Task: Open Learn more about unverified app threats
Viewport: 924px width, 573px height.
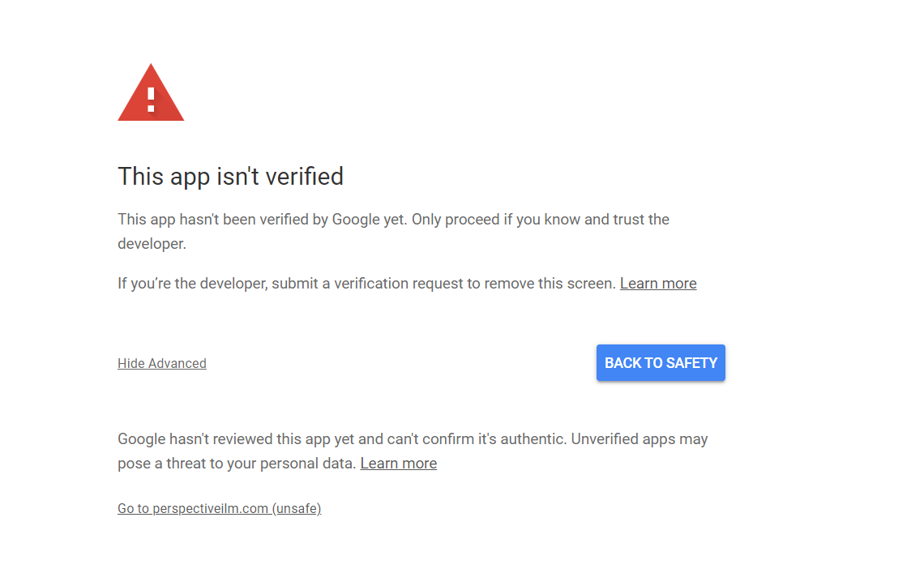Action: point(398,464)
